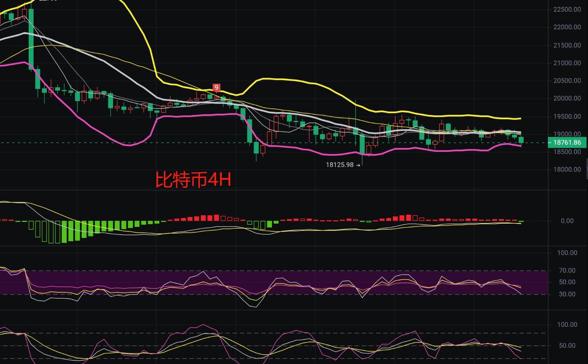Screen dimensions: 588x364
Task: Click the green current price tag 18761.86
Action: 567,142
